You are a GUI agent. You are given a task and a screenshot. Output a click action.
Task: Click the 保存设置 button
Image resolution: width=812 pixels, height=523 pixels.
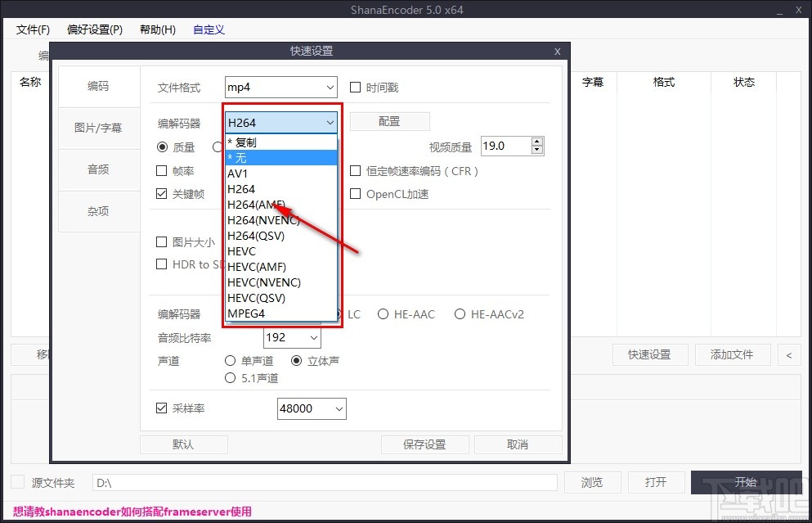tap(424, 444)
